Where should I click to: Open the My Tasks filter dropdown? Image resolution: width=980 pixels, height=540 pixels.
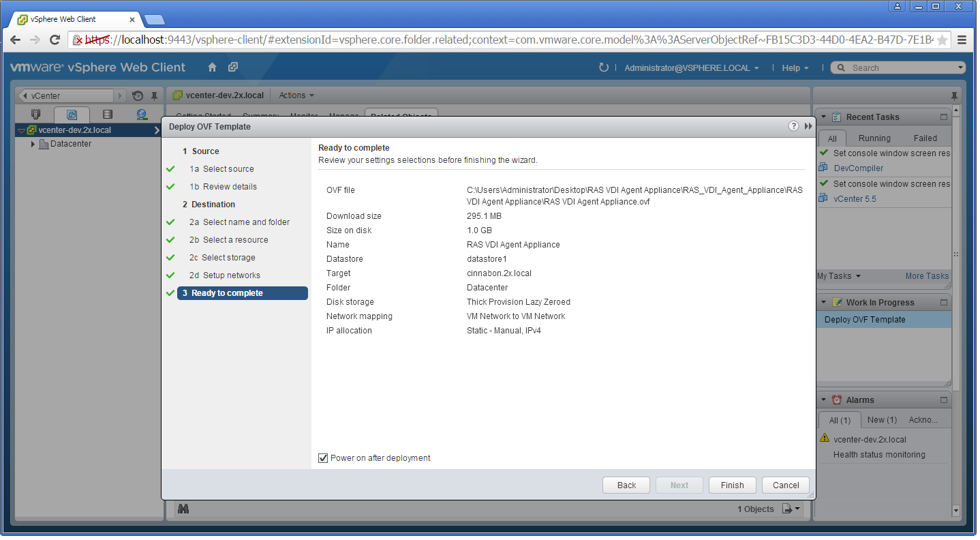[x=839, y=276]
